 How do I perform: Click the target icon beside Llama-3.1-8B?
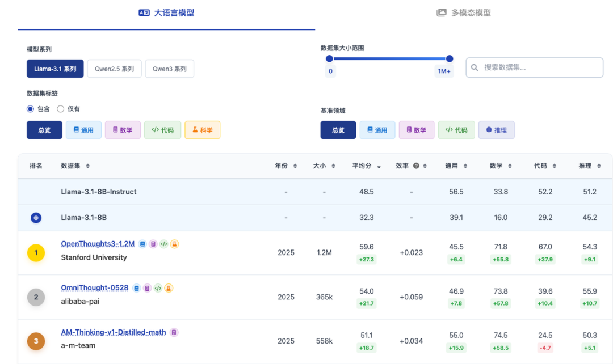(x=36, y=218)
